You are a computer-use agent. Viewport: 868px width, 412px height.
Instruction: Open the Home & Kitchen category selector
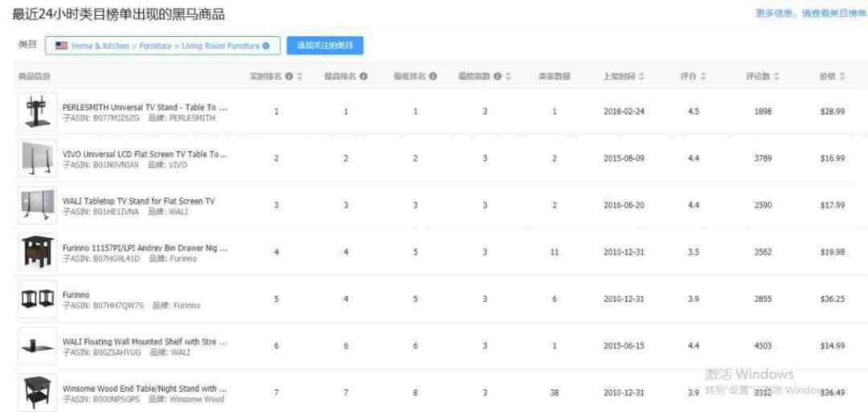click(x=162, y=46)
